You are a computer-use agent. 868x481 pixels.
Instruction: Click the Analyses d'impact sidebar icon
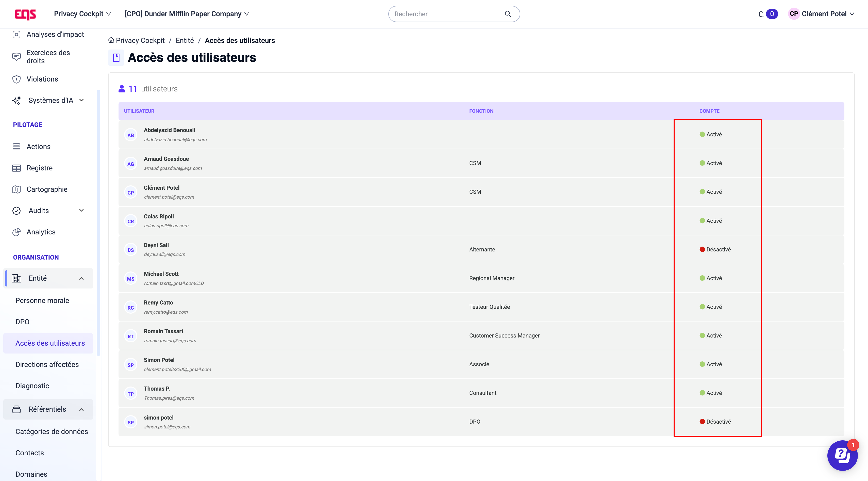click(16, 34)
